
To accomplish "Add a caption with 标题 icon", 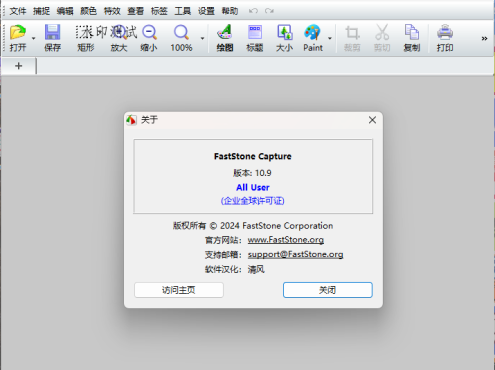I will 255,38.
